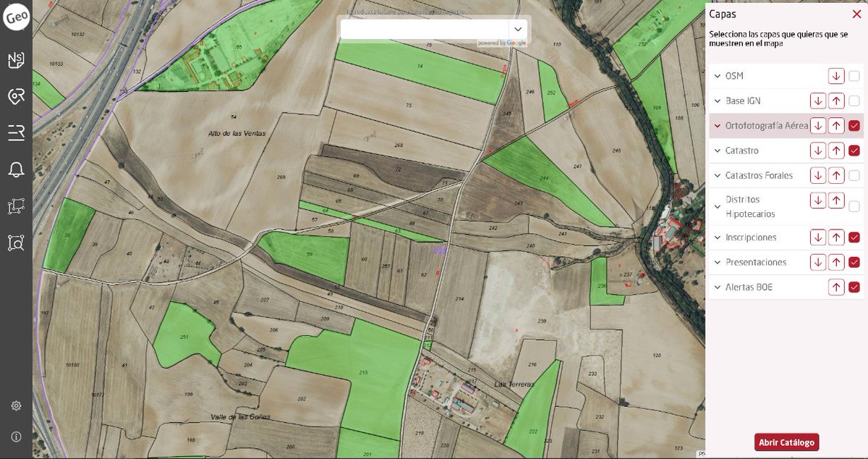Screen dimensions: 868x459
Task: Expand Ortofotografía Aérea layer options
Action: coord(718,126)
